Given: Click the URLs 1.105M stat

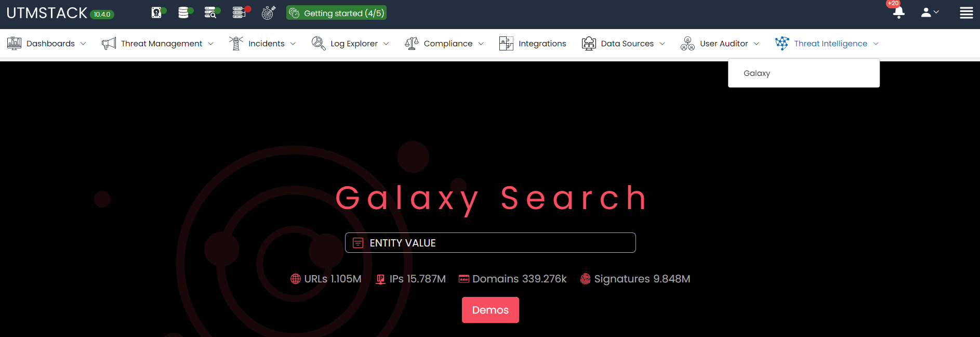Looking at the screenshot, I should tap(333, 279).
